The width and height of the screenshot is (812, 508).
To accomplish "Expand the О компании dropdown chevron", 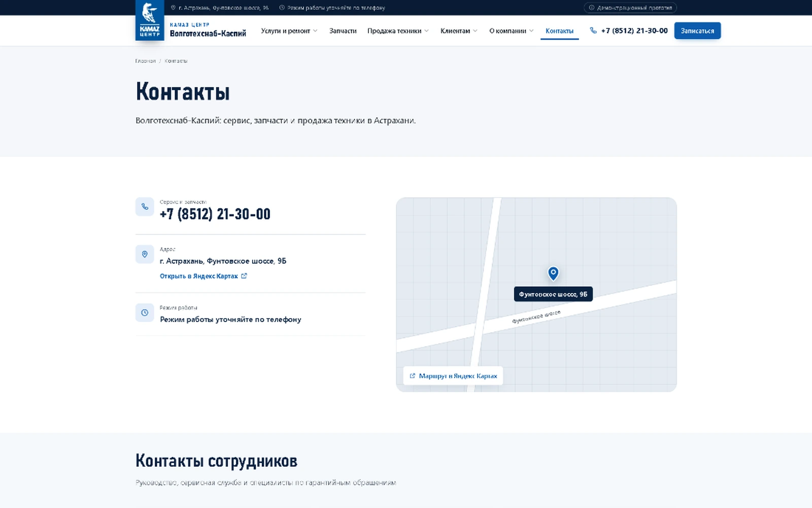I will (531, 31).
